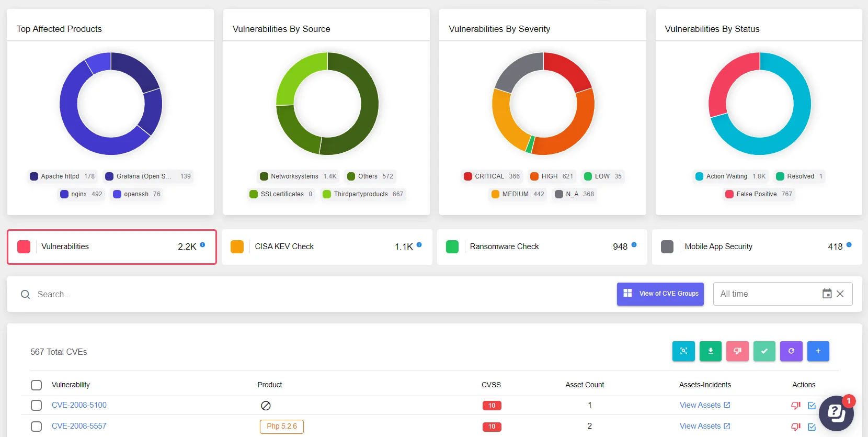
Task: Click the Mobile App Security gray square icon
Action: (x=667, y=246)
